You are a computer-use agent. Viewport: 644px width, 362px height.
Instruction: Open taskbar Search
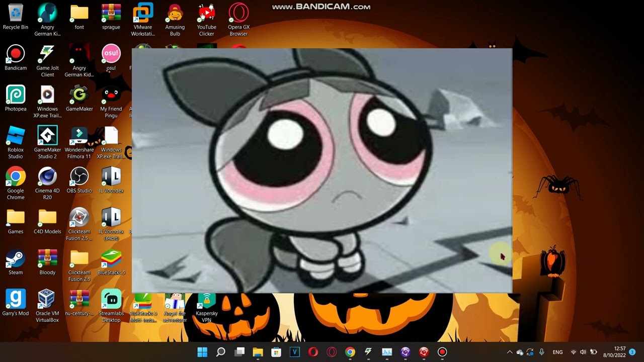pos(221,352)
